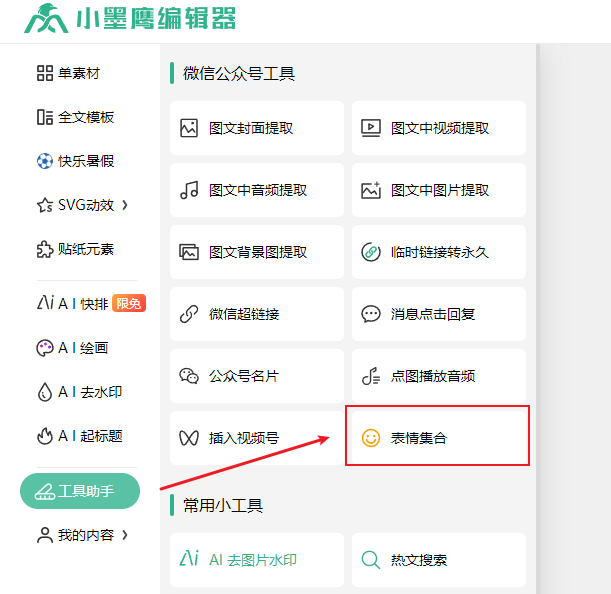611x594 pixels.
Task: Open the 热文搜索 tool label
Action: point(419,560)
